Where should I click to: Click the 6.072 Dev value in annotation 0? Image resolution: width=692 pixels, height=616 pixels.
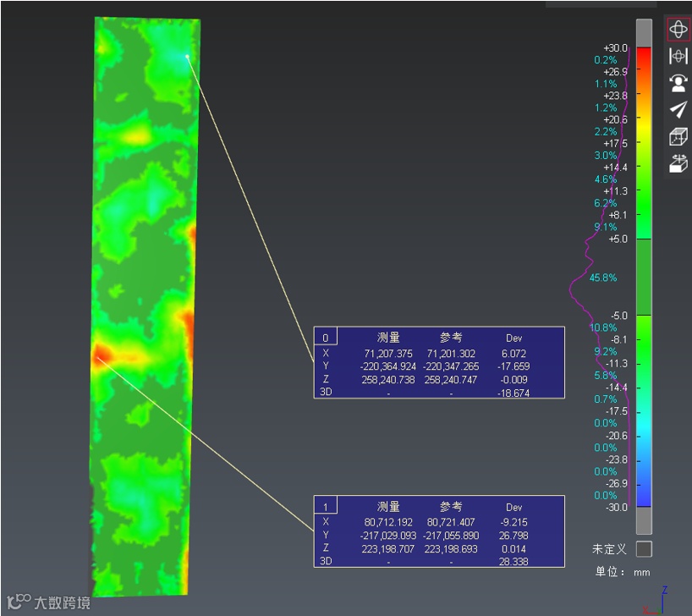click(x=514, y=353)
